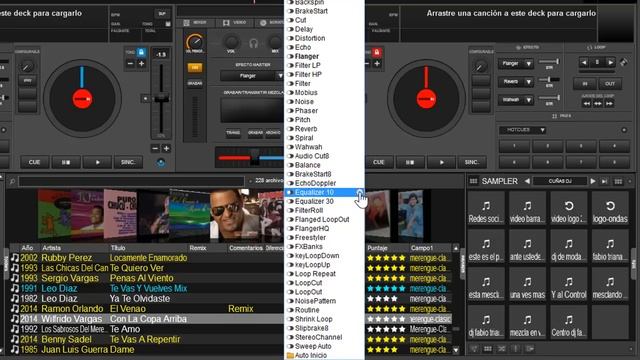Sync the right deck with SINC
This screenshot has width=640, height=360.
pos(472,162)
